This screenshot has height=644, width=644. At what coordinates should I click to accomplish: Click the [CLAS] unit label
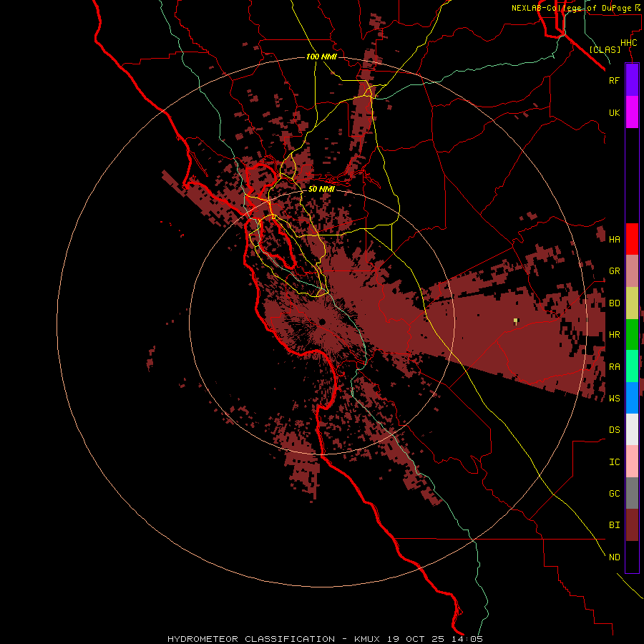pos(605,50)
